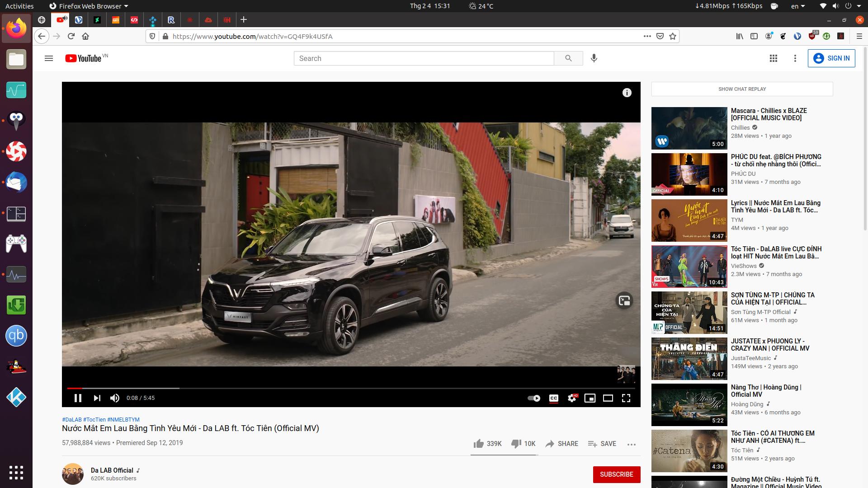
Task: Switch the player to miniplayer mode
Action: [590, 398]
